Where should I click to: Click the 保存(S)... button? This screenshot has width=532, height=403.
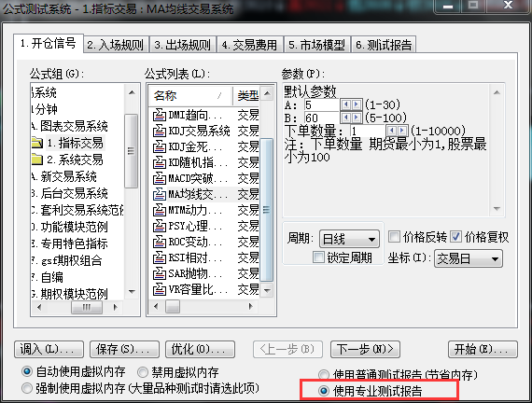point(124,349)
